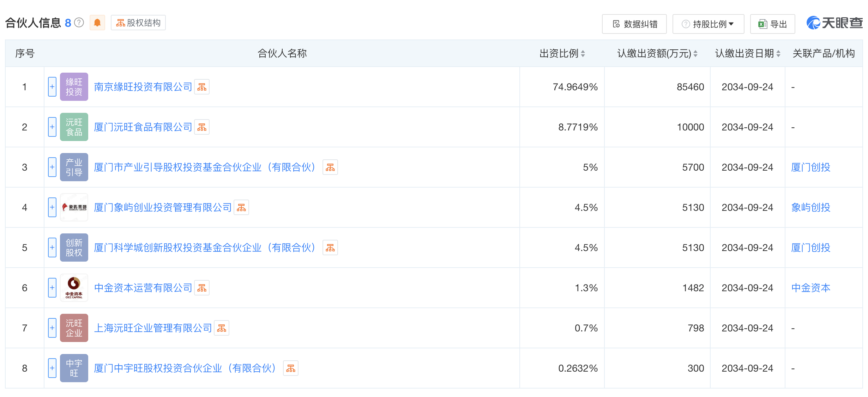The height and width of the screenshot is (397, 868).
Task: Click equity structure icon beside 厦门象屿创业投资管理有限公司
Action: point(241,207)
